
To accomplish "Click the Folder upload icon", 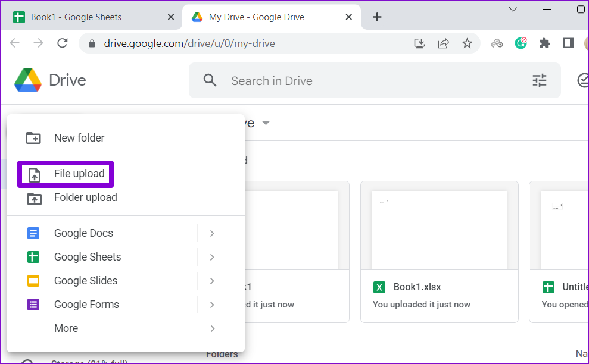I will 34,199.
